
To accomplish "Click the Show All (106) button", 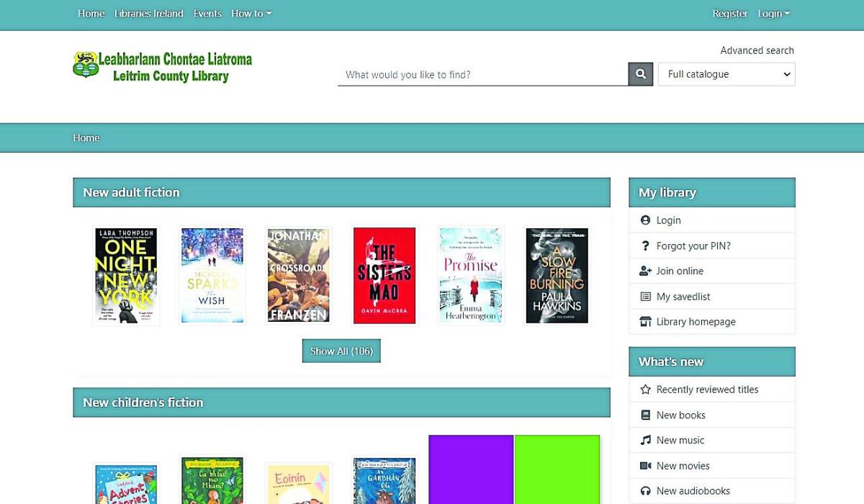I will [341, 351].
